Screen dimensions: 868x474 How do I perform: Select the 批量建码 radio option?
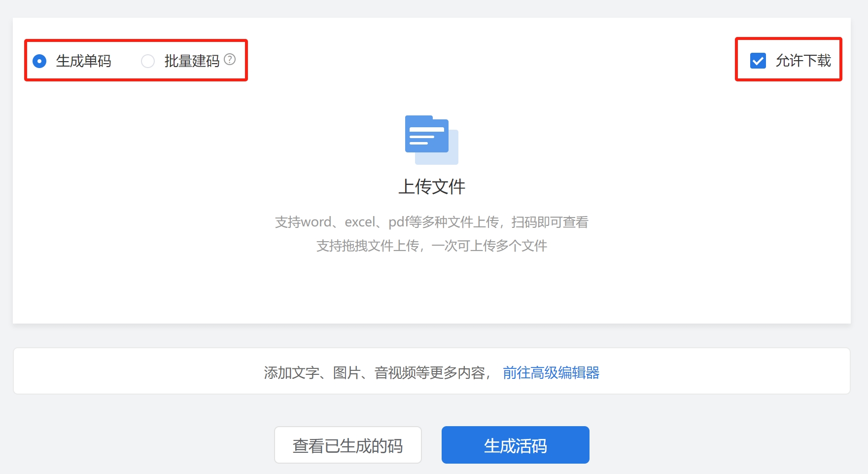click(x=148, y=61)
